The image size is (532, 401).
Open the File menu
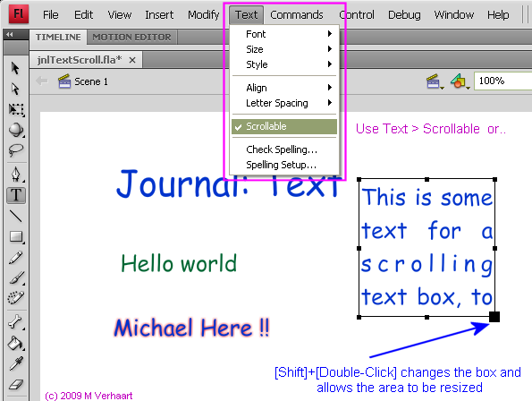pyautogui.click(x=51, y=14)
